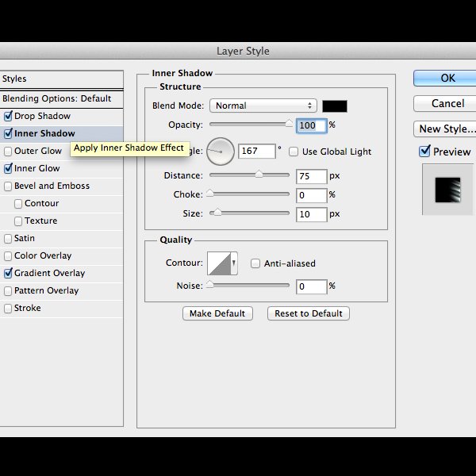This screenshot has width=476, height=476.
Task: Tick the Contour sub-option checkbox
Action: click(18, 204)
